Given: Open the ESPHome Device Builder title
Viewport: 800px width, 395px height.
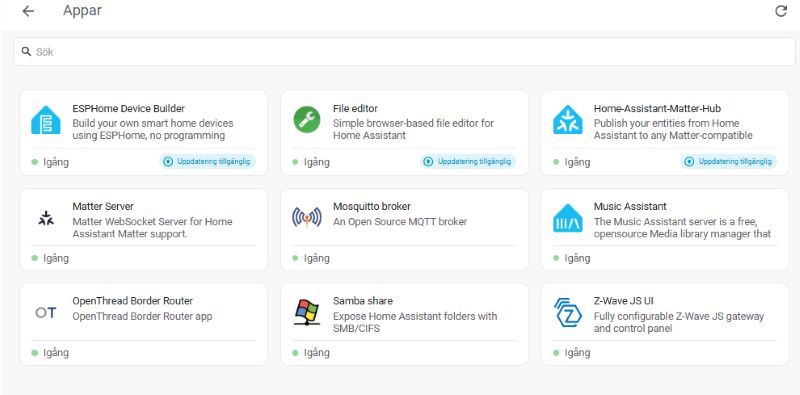Looking at the screenshot, I should coord(129,108).
